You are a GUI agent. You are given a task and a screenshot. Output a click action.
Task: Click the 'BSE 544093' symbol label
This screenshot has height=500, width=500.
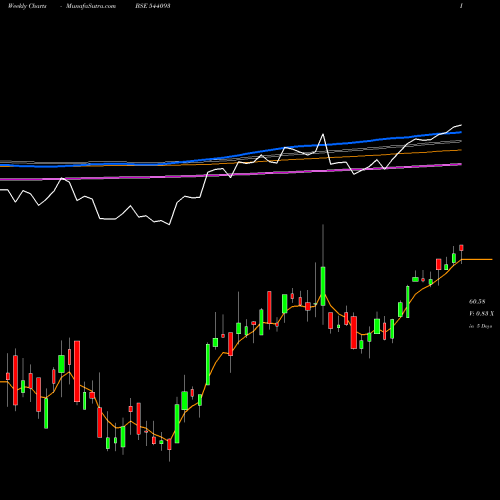[153, 6]
